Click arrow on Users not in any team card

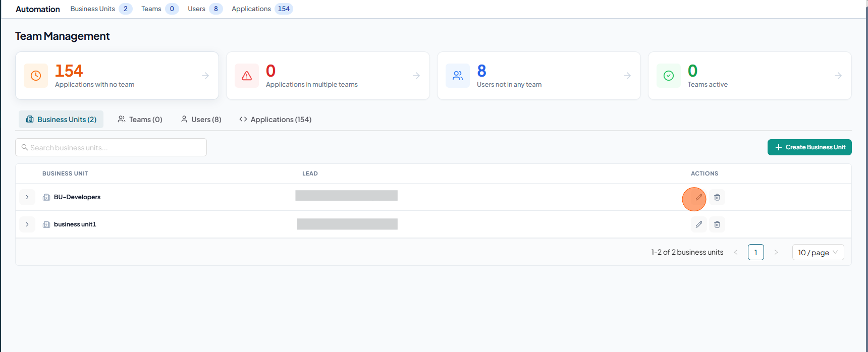tap(627, 76)
